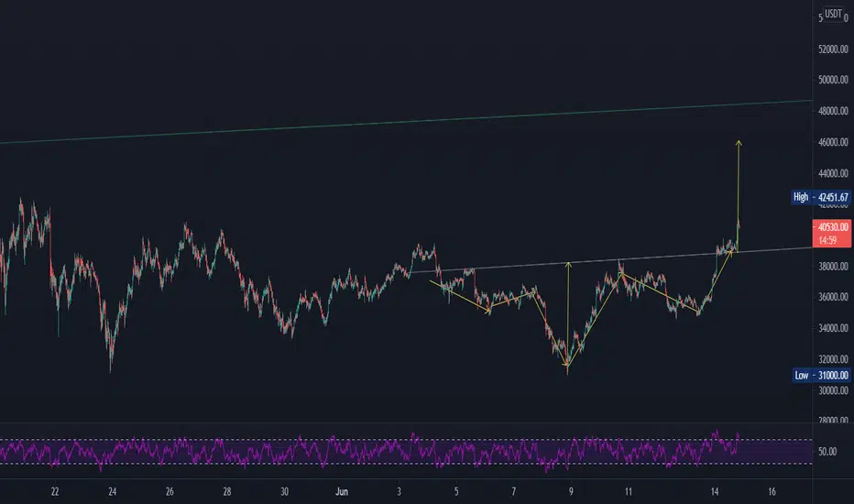854x504 pixels.
Task: Click the Low 31000.00 price label
Action: (821, 376)
